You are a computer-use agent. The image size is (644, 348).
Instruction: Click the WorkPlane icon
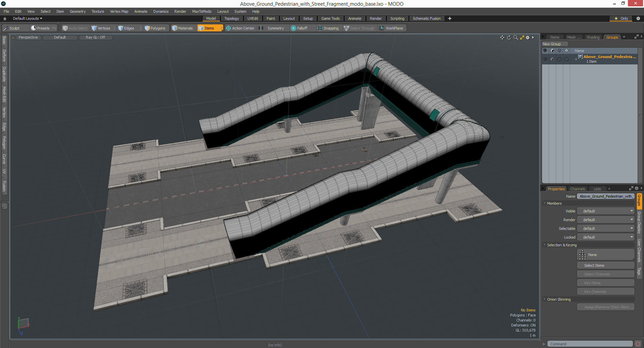382,28
